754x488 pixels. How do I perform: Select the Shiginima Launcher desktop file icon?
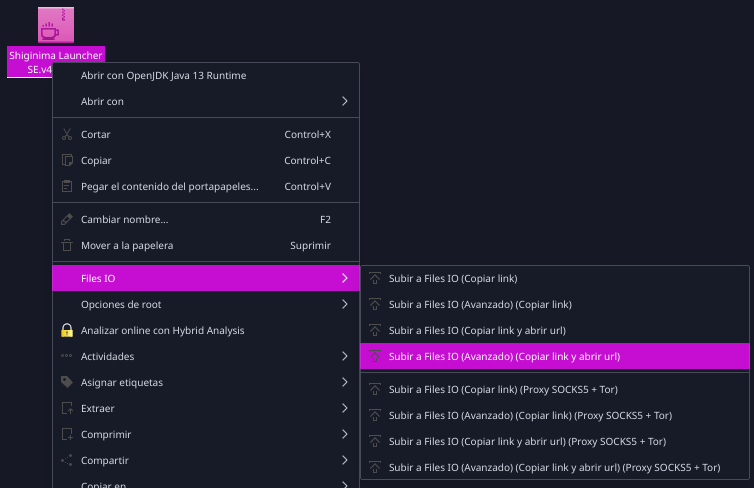56,25
